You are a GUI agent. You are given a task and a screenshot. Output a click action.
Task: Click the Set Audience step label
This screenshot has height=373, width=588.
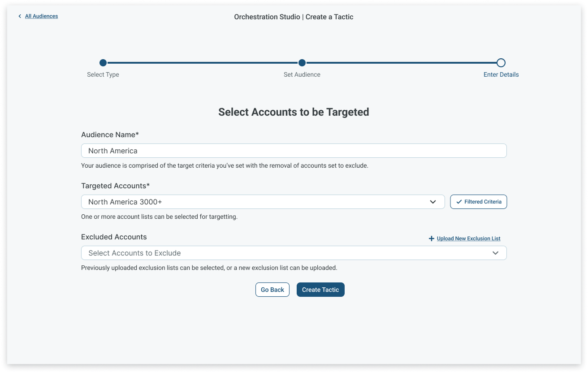pos(302,74)
